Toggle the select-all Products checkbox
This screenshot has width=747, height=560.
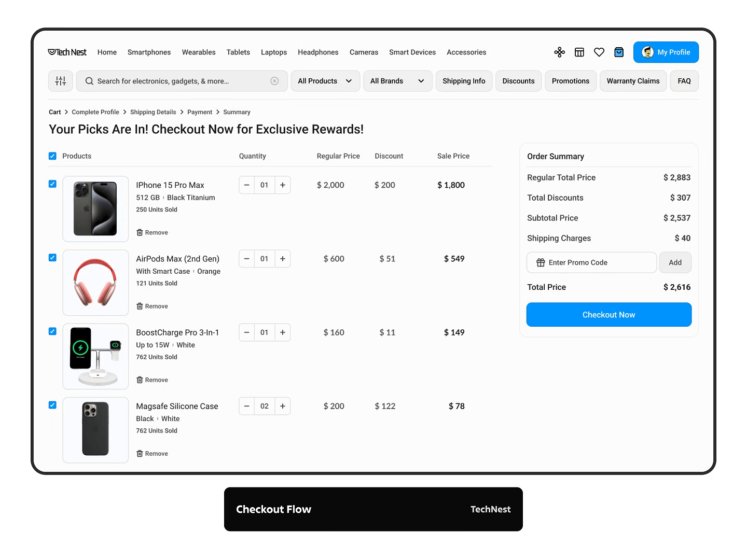52,156
